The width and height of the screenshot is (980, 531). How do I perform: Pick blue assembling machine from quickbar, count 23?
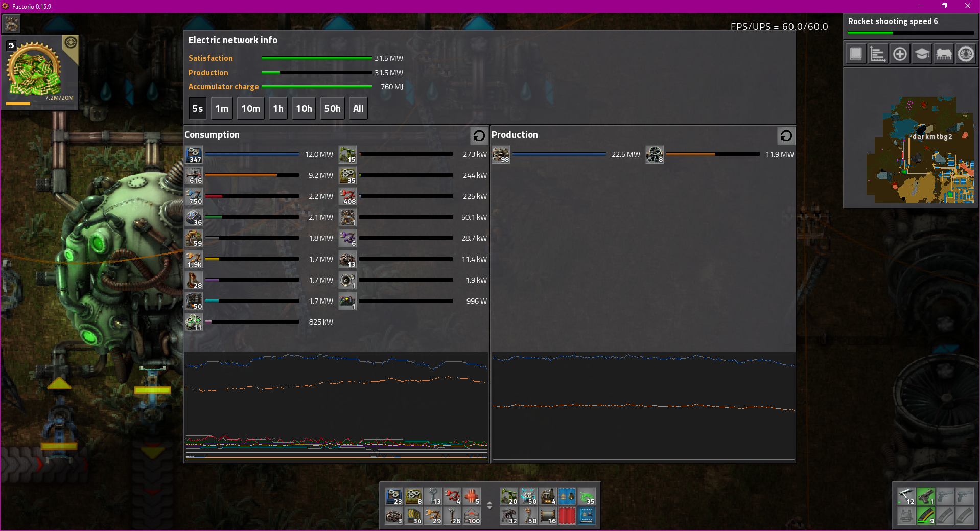(393, 496)
